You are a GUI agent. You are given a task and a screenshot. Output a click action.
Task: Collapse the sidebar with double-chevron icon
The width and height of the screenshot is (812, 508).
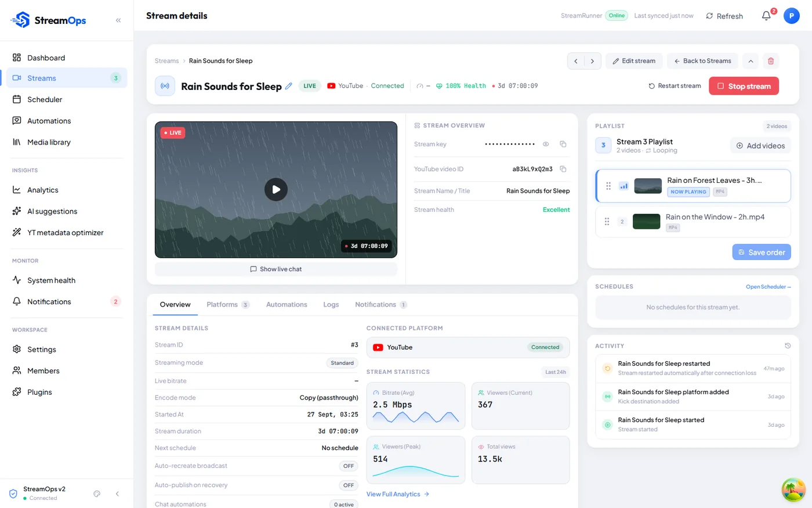(118, 20)
